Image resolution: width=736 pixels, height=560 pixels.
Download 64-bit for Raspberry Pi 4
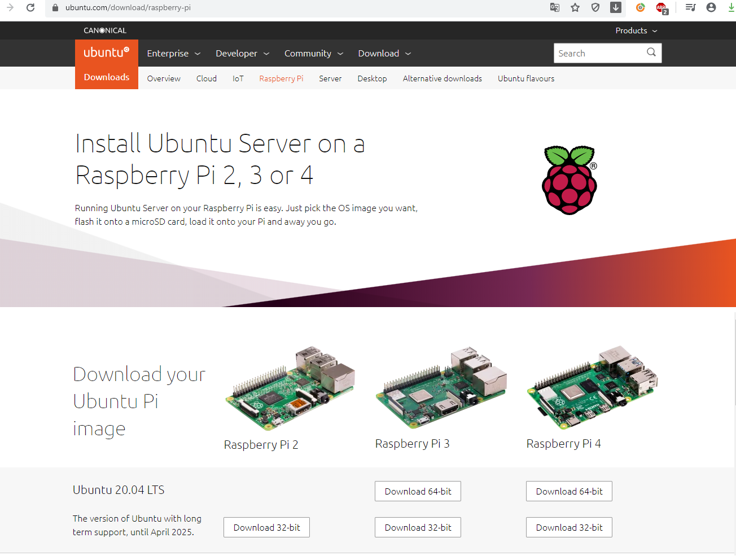point(569,491)
